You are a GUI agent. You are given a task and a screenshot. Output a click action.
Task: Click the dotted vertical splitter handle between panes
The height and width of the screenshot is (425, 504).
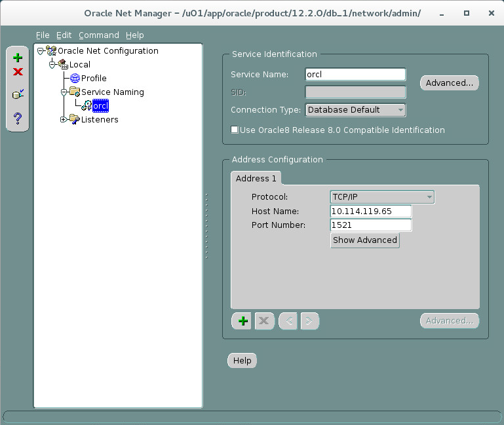pyautogui.click(x=206, y=226)
